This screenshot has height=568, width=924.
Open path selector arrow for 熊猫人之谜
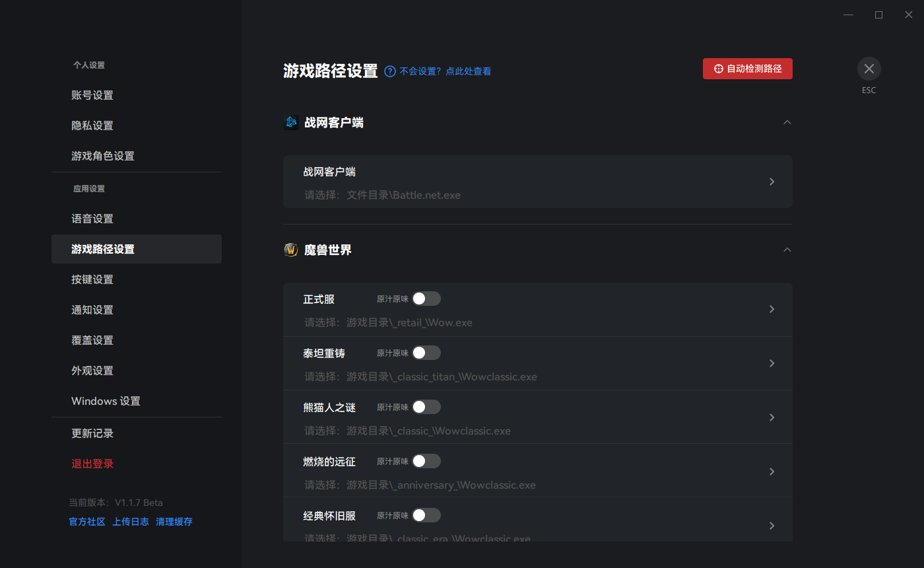coord(772,417)
